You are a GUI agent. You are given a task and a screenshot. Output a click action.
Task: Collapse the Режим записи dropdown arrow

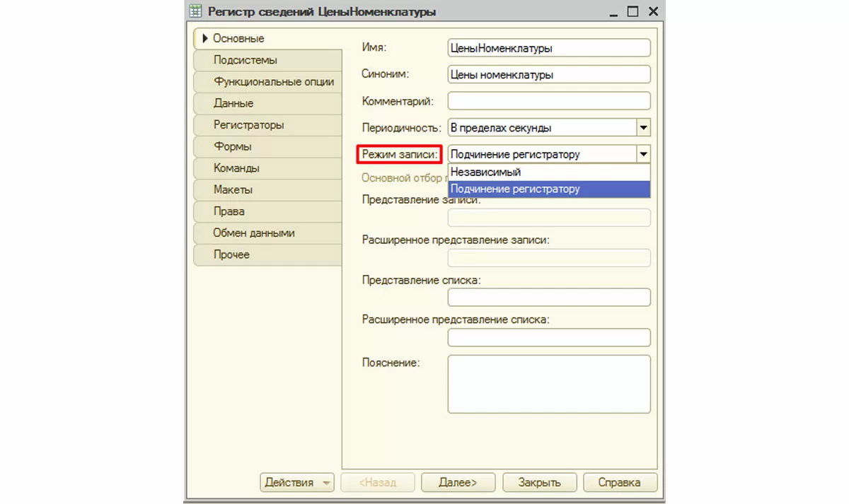coord(643,154)
